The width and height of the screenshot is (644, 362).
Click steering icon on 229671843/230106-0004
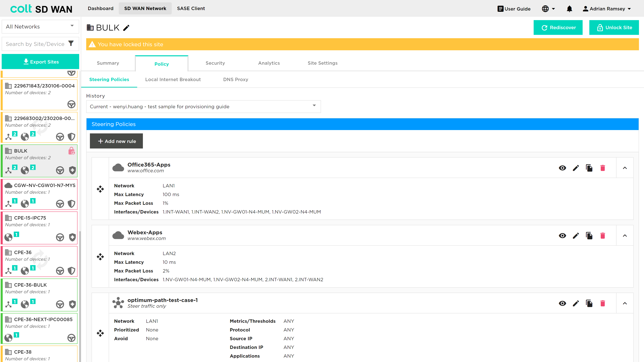[71, 104]
